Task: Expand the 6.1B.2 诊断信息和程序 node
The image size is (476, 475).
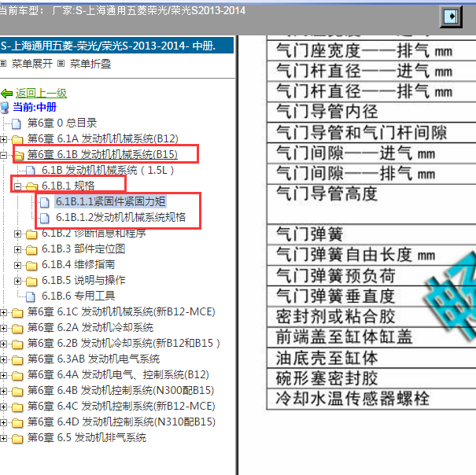Action: (17, 234)
